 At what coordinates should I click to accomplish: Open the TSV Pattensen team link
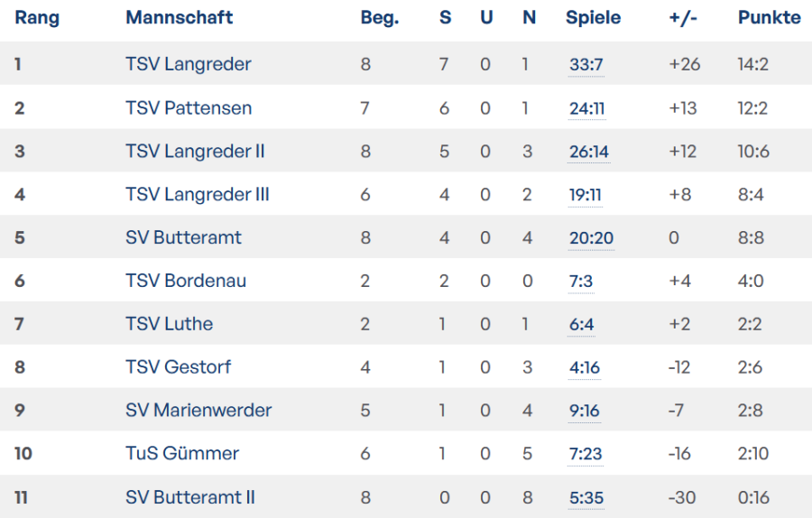point(189,108)
